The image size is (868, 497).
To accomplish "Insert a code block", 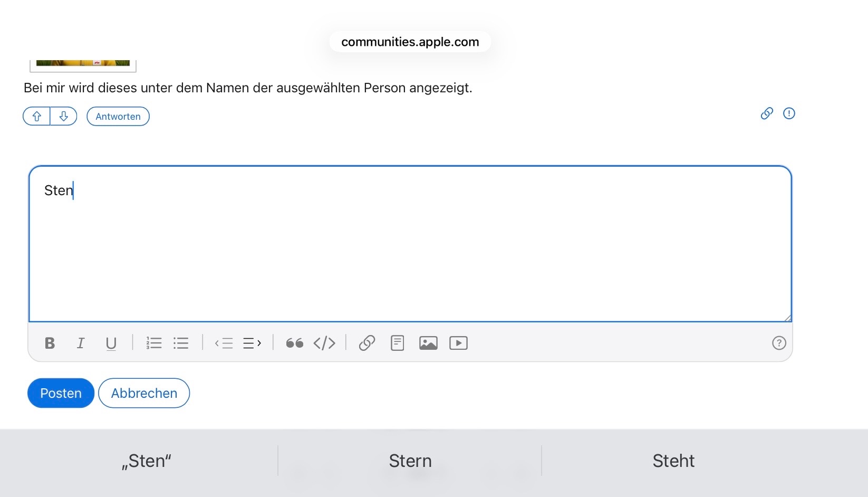I will point(324,343).
